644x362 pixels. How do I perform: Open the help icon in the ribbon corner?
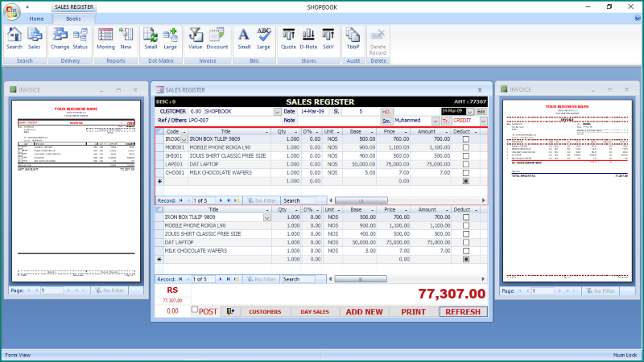click(637, 18)
